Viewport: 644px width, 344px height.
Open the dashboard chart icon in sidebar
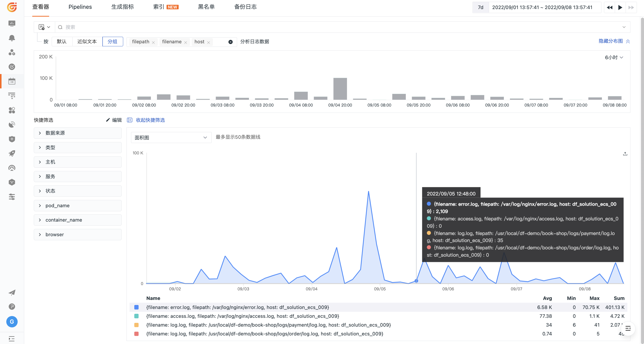pyautogui.click(x=12, y=23)
